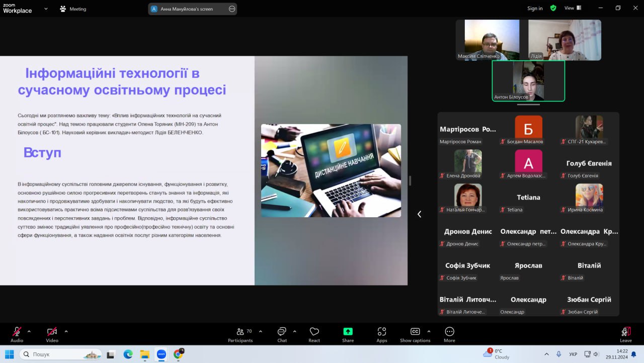Click the muted mic icon beside Tetiana
Image resolution: width=644 pixels, height=363 pixels.
click(503, 210)
